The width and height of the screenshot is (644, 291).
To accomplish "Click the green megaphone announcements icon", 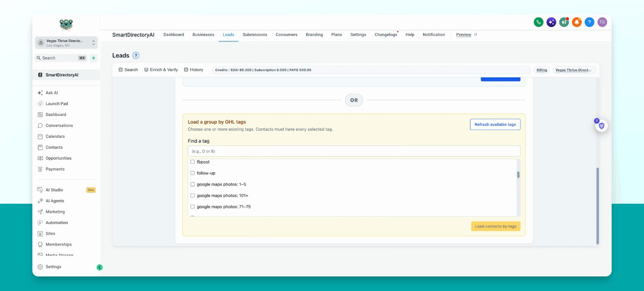I will pos(564,22).
